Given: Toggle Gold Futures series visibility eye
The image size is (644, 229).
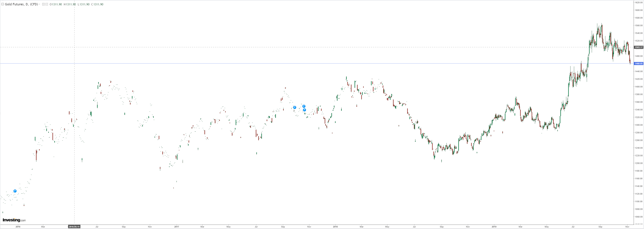Looking at the screenshot, I should pos(43,4).
